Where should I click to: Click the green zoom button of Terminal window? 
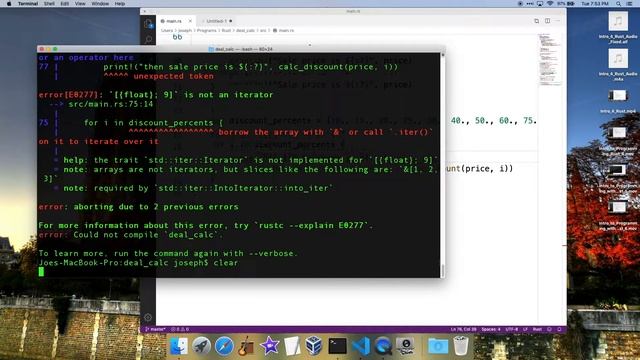pyautogui.click(x=55, y=49)
